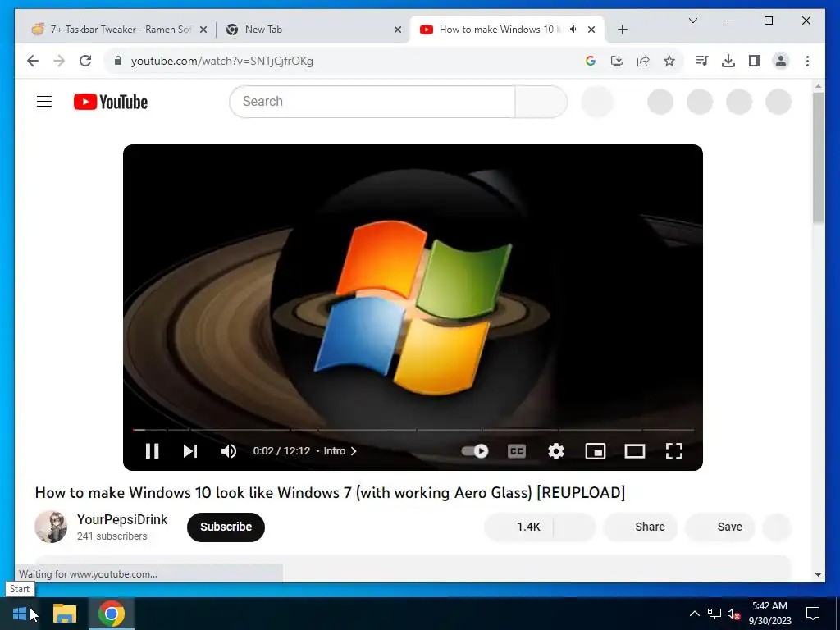Open Chrome downloads

pyautogui.click(x=728, y=61)
